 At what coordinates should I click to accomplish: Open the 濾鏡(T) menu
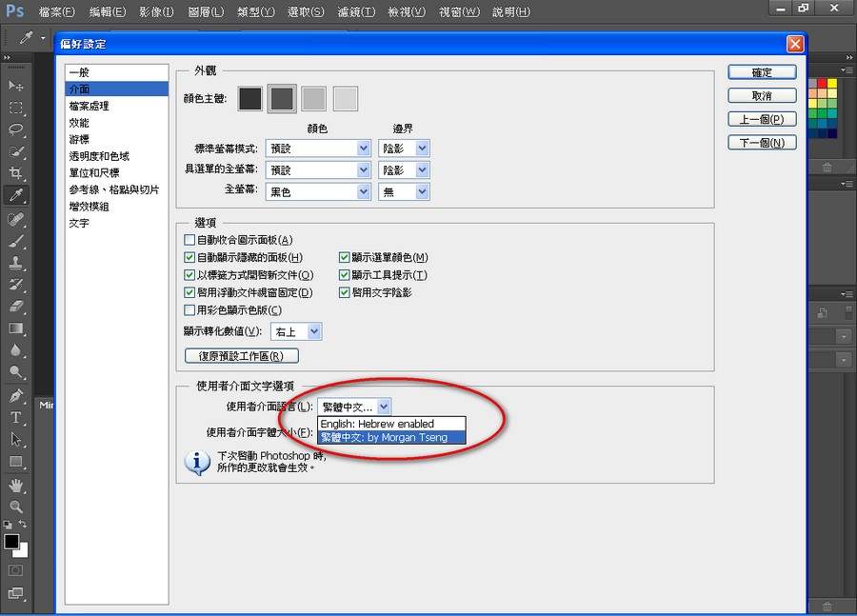[356, 11]
